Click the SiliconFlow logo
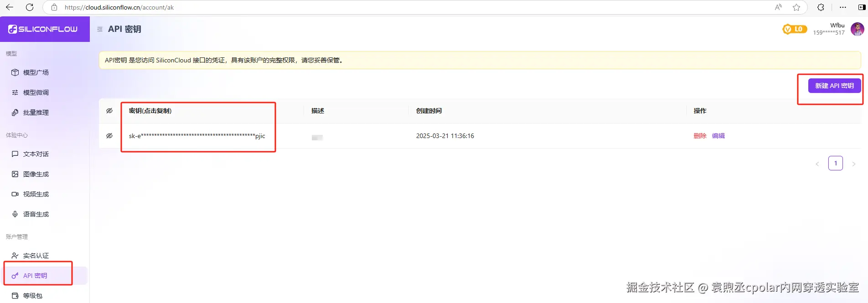This screenshot has width=868, height=303. [43, 29]
